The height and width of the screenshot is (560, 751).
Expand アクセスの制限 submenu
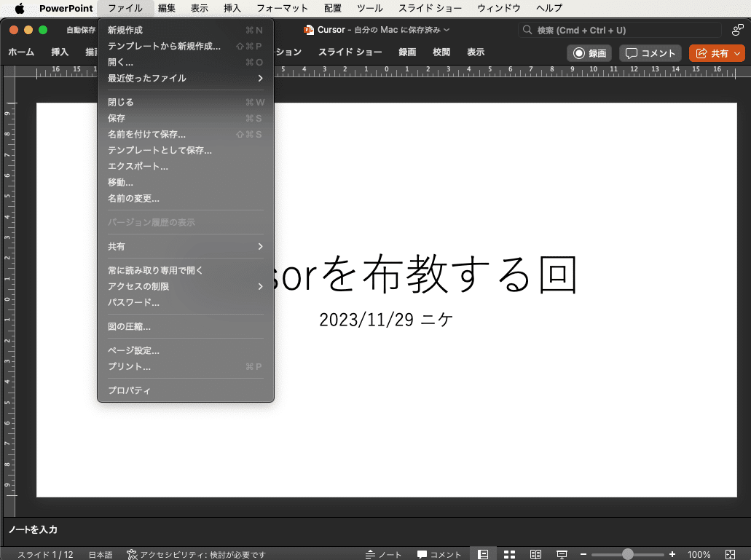point(185,286)
